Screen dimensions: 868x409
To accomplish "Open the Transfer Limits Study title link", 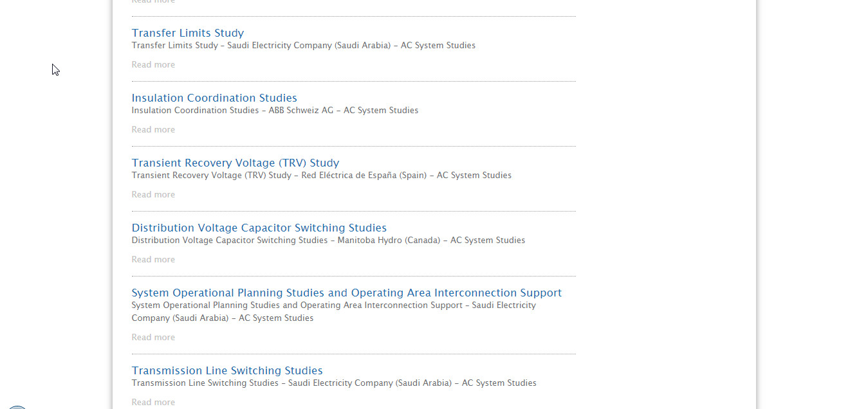I will 188,33.
